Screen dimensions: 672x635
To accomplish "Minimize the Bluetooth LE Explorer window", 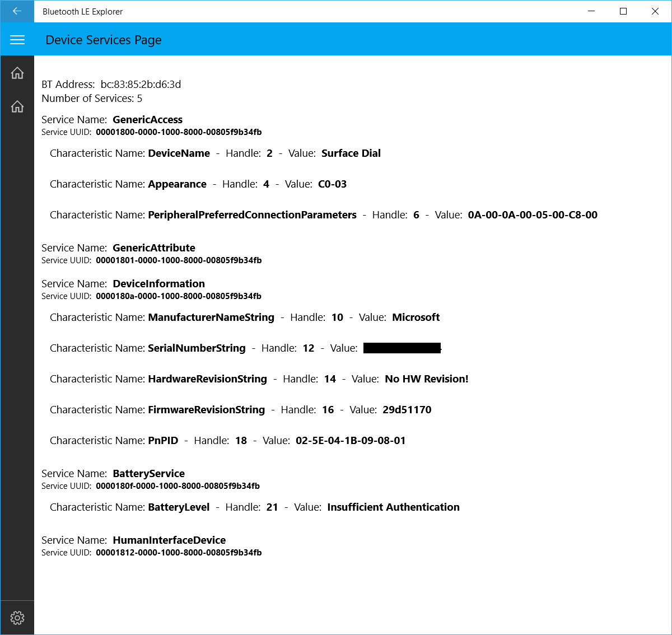I will (591, 11).
